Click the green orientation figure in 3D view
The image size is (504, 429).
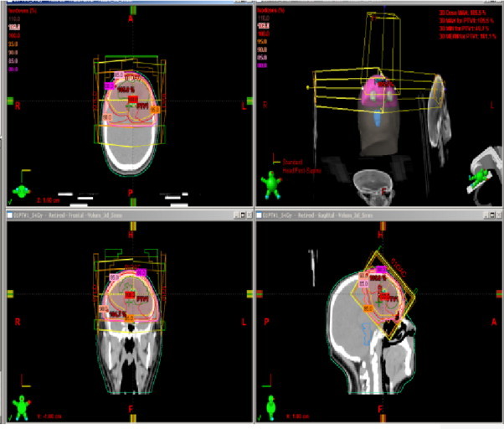[270, 182]
